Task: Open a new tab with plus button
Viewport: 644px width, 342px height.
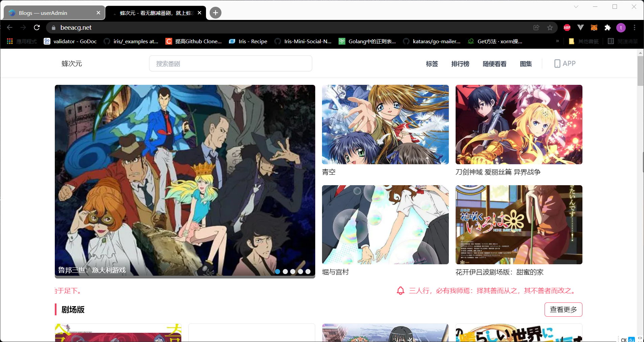Action: pyautogui.click(x=215, y=13)
